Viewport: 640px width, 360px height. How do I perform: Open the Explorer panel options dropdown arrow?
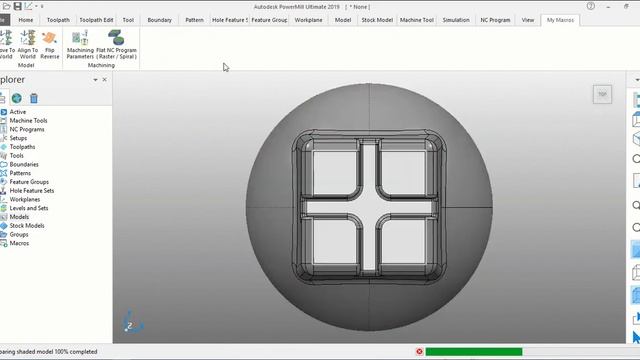tap(95, 80)
